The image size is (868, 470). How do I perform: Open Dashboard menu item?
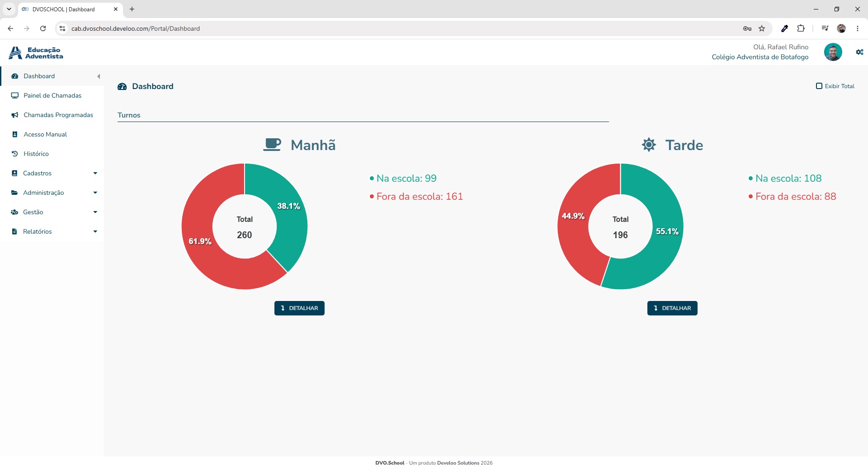click(52, 76)
